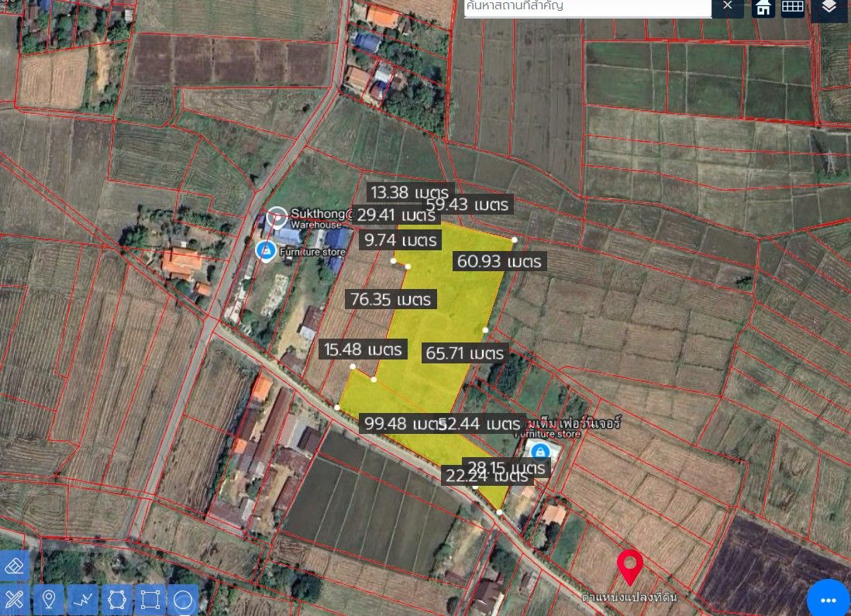Click the Sukthong Warehouse map marker
This screenshot has height=616, width=851.
click(x=277, y=218)
